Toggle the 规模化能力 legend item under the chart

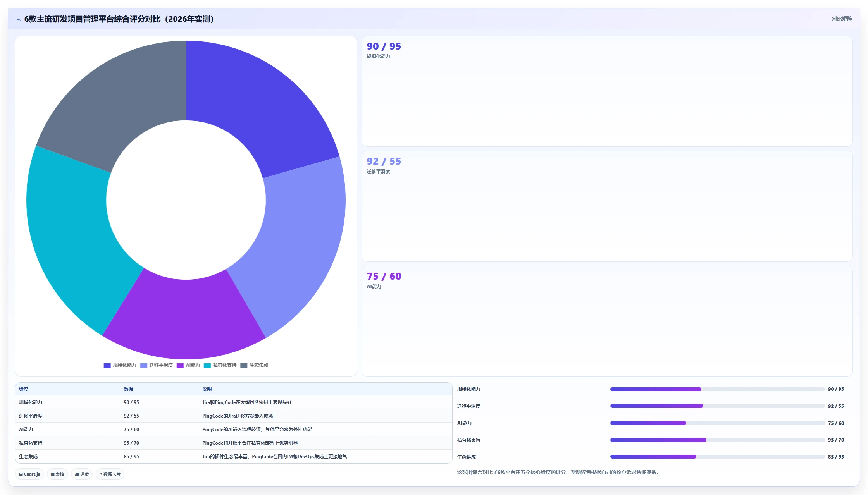(x=120, y=365)
